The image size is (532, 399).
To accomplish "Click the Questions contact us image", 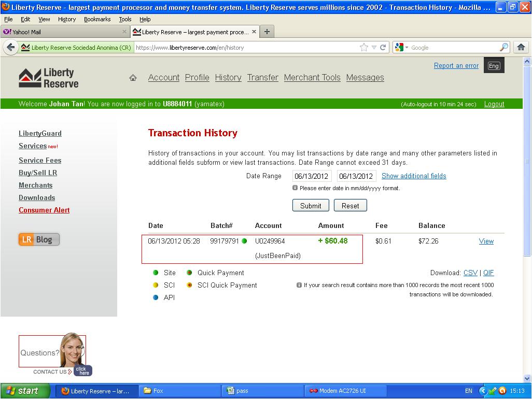I will click(x=55, y=354).
